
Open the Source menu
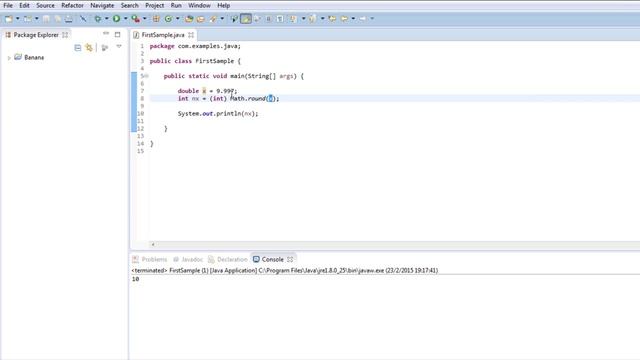45,5
